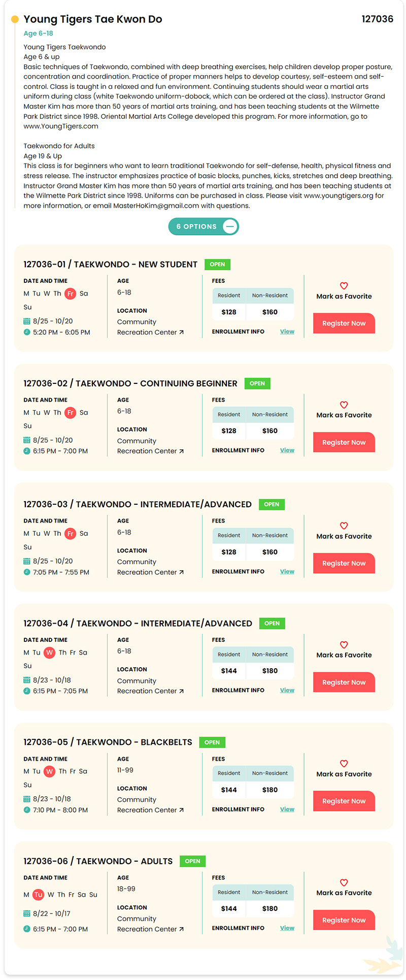
Task: Open Community Recreation Center link in 127036-06
Action: tap(150, 924)
